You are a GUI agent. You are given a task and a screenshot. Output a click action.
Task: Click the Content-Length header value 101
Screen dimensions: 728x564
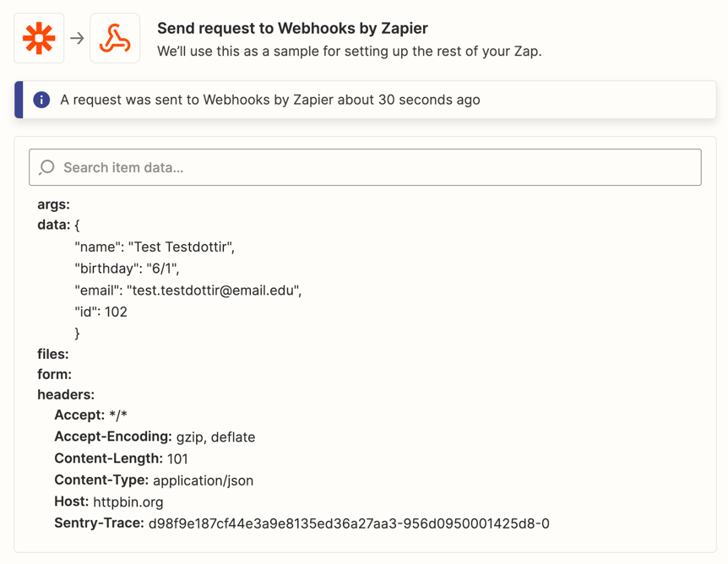point(177,458)
